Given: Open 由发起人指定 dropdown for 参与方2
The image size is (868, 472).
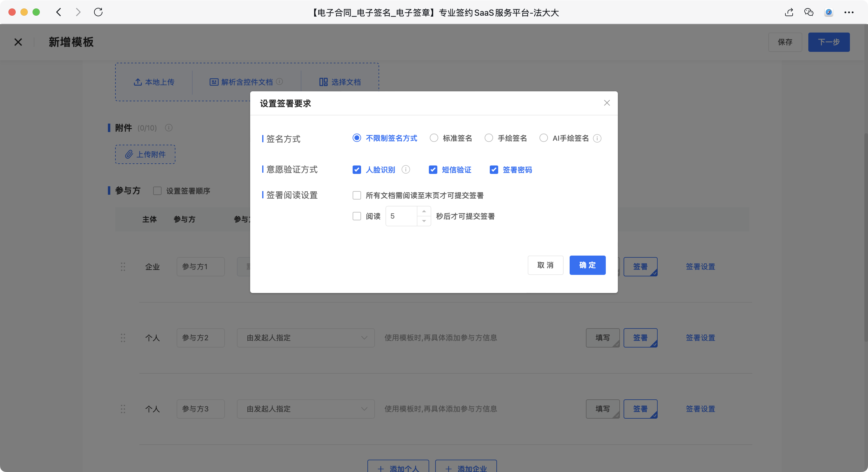Looking at the screenshot, I should pos(306,338).
